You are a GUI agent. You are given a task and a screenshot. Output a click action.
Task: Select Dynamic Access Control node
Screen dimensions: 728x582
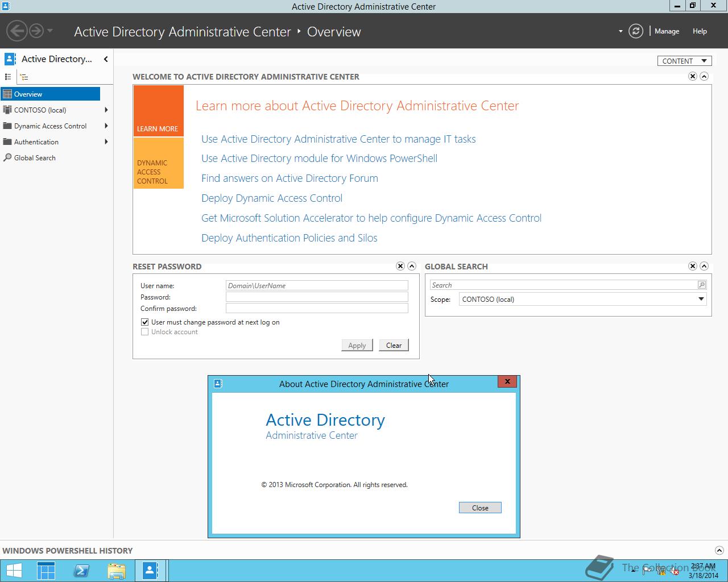click(x=50, y=126)
